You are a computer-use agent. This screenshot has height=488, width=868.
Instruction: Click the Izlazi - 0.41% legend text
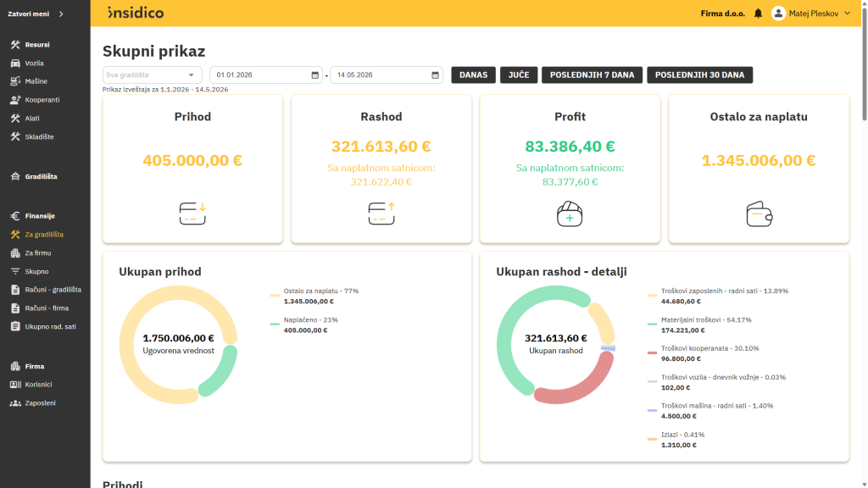[x=682, y=435]
